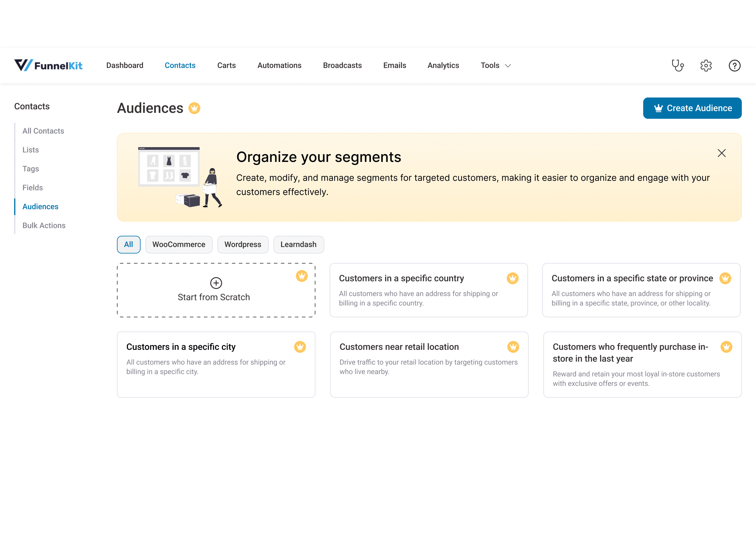Click the crown badge next to Audiences heading

[x=194, y=108]
